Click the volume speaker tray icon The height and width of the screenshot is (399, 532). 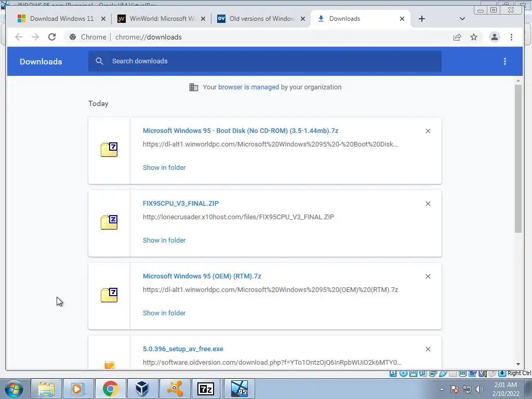[480, 389]
